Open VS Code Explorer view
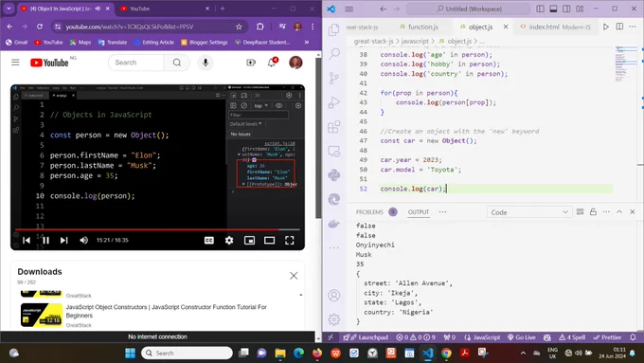The height and width of the screenshot is (363, 644). pos(334,29)
